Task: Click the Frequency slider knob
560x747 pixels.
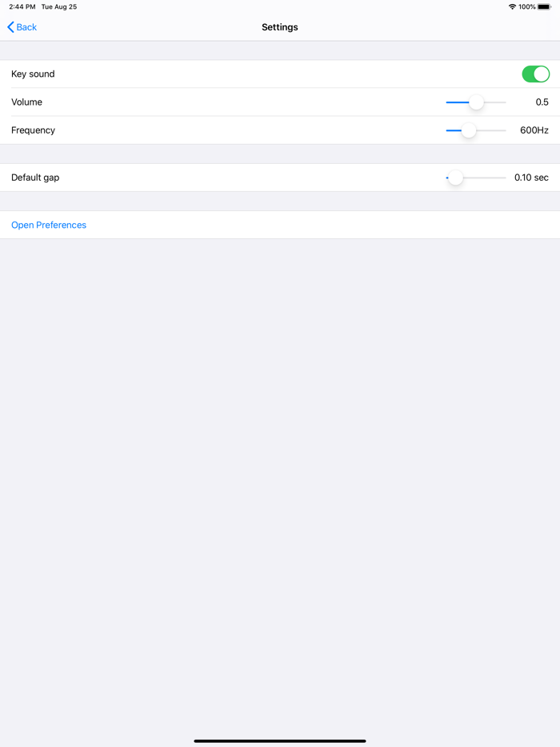Action: (469, 130)
